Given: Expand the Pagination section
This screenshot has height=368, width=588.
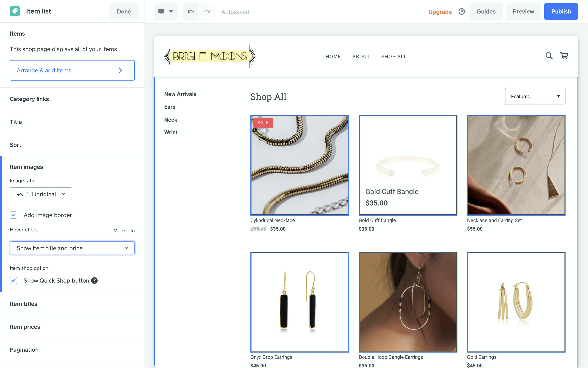Looking at the screenshot, I should coord(72,350).
